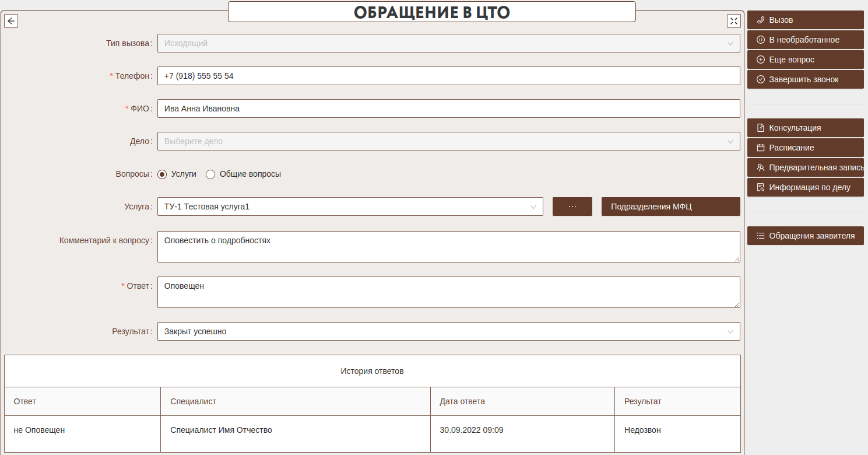Open the Услуга dropdown
Image resolution: width=868 pixels, height=455 pixels.
[350, 206]
